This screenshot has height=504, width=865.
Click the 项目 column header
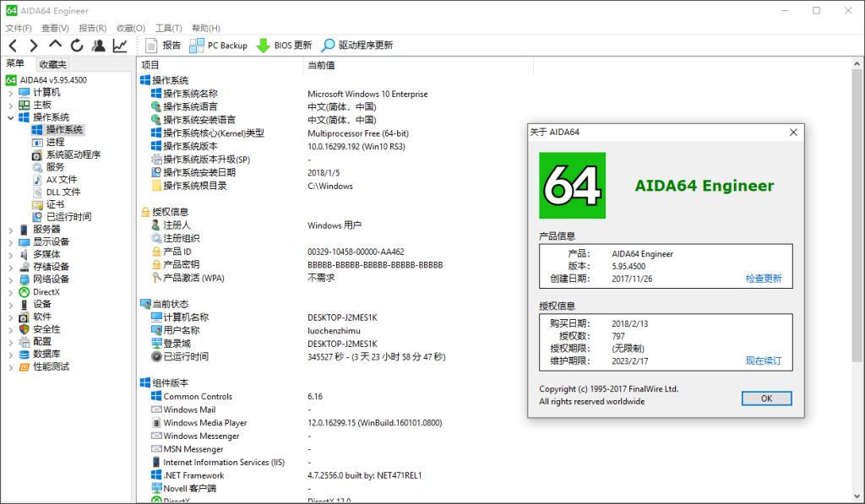(x=220, y=65)
